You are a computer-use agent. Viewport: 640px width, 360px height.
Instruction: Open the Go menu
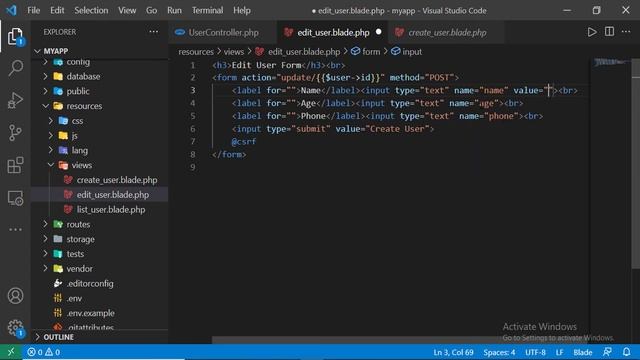[x=151, y=10]
